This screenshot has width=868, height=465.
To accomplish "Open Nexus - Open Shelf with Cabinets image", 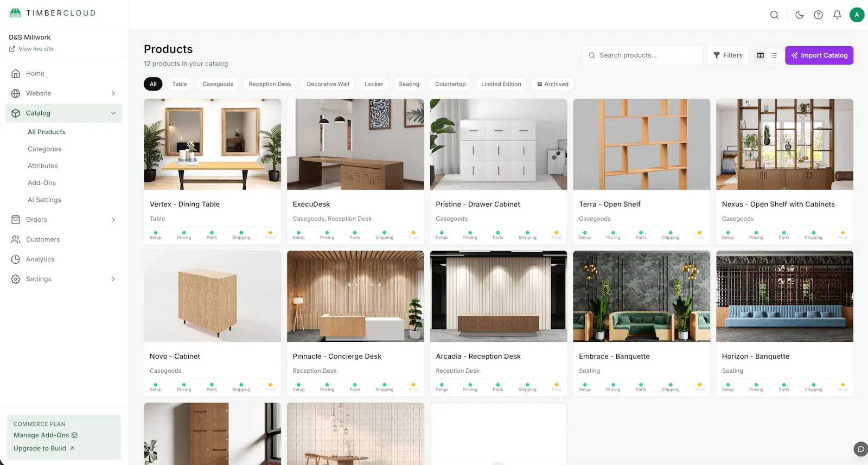I will pos(784,144).
